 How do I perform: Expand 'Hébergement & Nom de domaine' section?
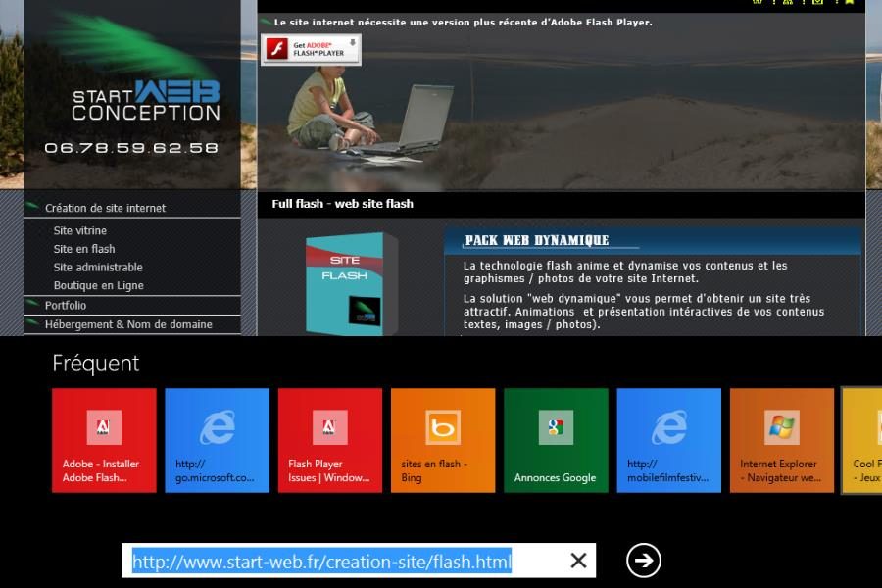128,324
